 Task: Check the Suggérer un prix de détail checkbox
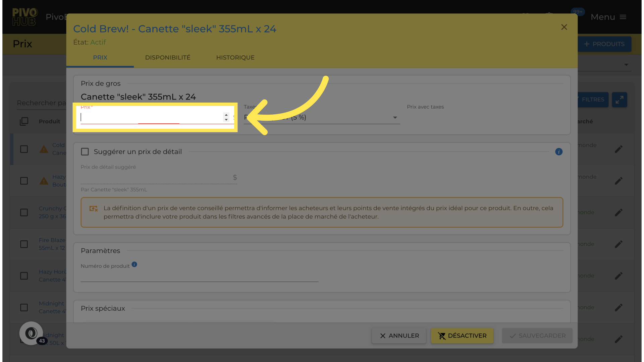click(x=85, y=152)
